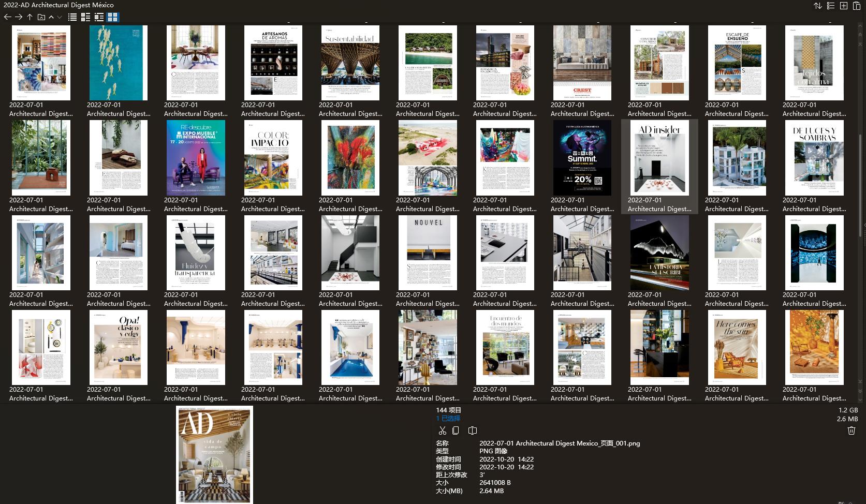Switch to list view mode
Viewport: 866px width, 504px height.
pyautogui.click(x=72, y=17)
